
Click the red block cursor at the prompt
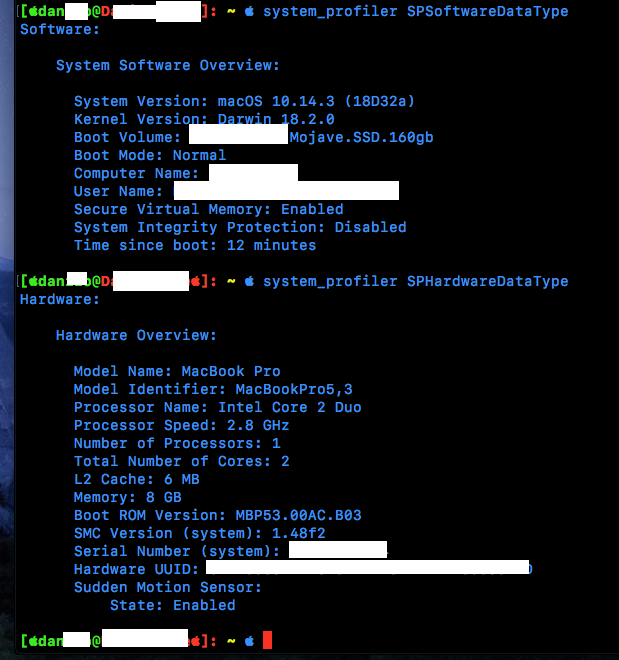coord(267,640)
